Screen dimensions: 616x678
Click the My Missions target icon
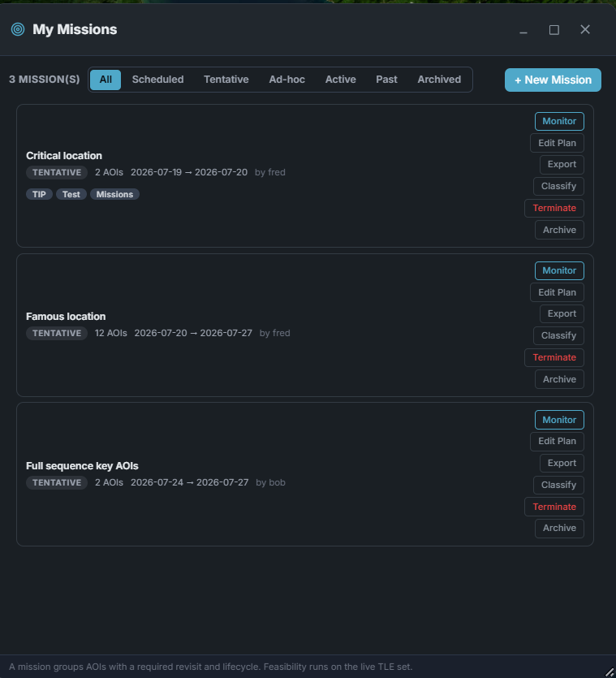click(18, 29)
